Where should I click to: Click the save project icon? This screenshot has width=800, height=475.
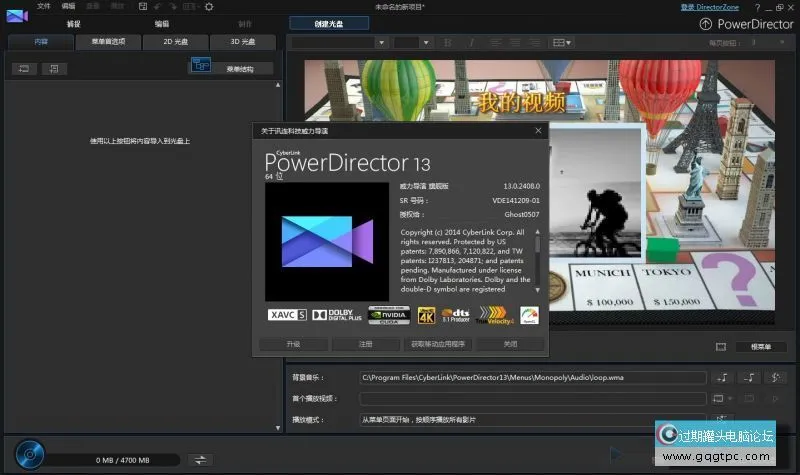pyautogui.click(x=141, y=6)
